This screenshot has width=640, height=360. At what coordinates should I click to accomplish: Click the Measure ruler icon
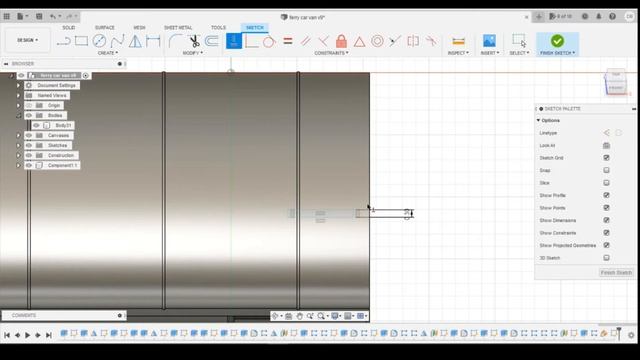[x=458, y=41]
